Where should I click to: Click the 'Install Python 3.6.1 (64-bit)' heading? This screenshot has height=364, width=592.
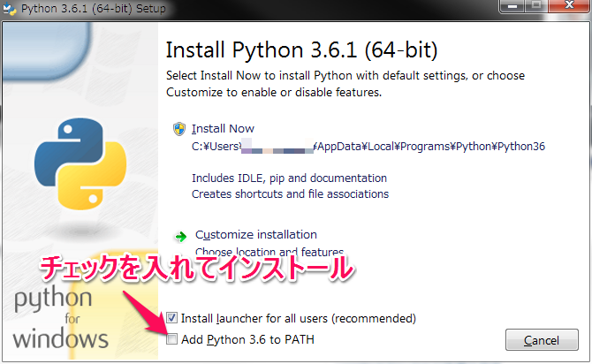[x=301, y=49]
